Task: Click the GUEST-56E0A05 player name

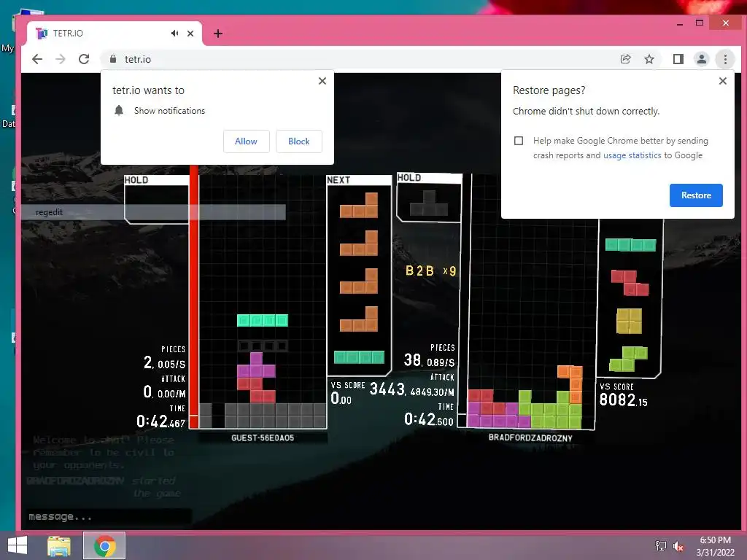Action: 263,437
